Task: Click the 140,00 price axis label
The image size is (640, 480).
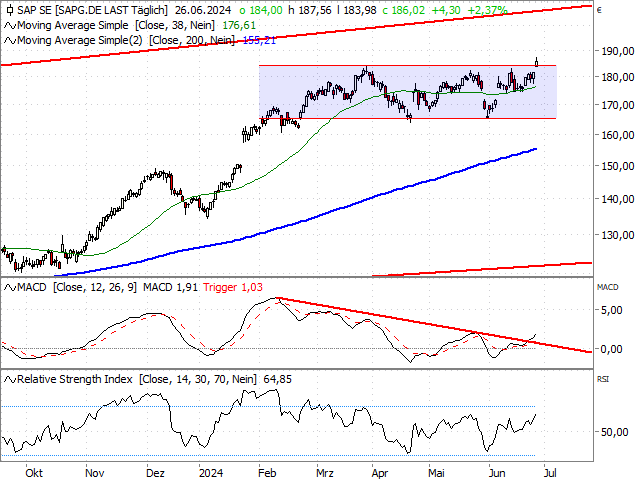Action: tap(618, 199)
